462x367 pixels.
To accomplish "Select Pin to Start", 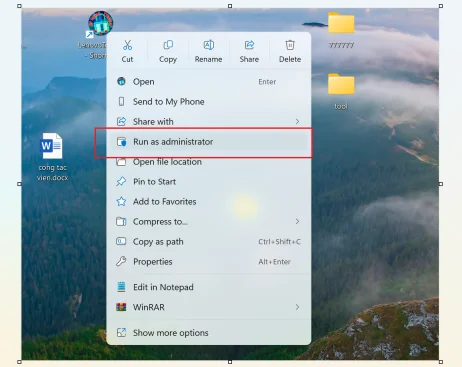I will pos(209,182).
